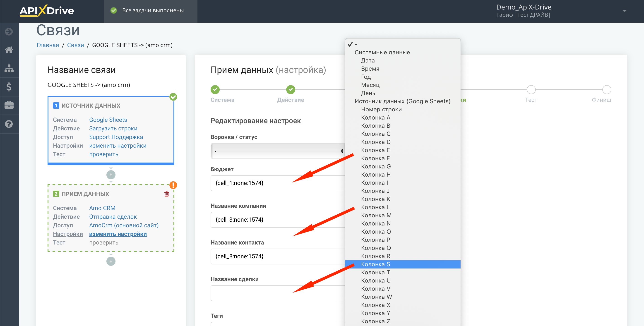Image resolution: width=644 pixels, height=326 pixels.
Task: Choose highlighted Колонка S in the list
Action: [403, 264]
